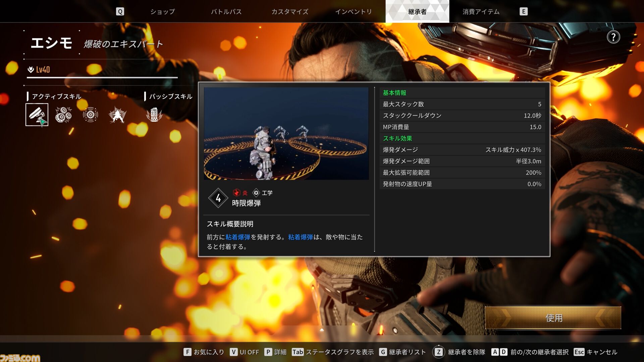Click the skill preview video thumbnail

[286, 133]
